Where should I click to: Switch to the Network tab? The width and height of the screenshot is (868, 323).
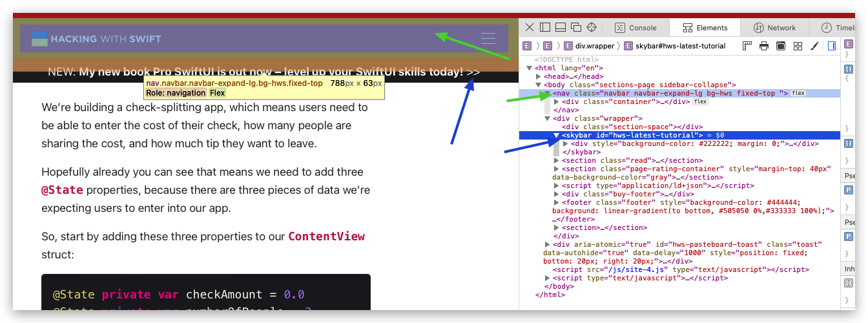tap(774, 28)
